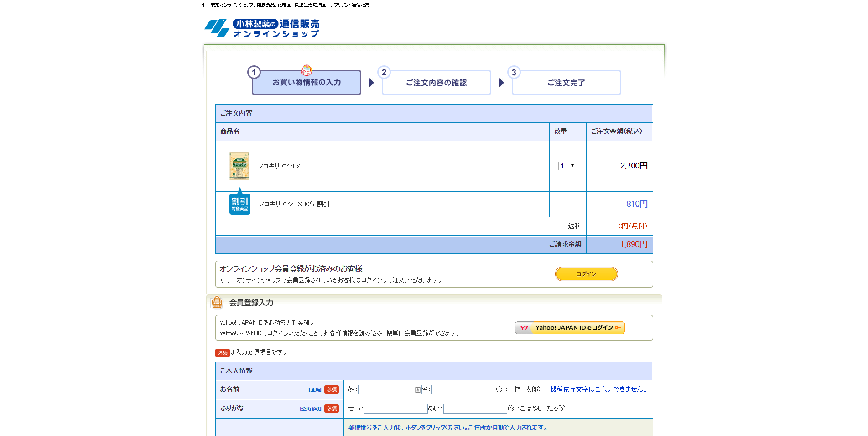
Task: Click the shopping basket icon beside 会員登録入力
Action: (x=217, y=302)
